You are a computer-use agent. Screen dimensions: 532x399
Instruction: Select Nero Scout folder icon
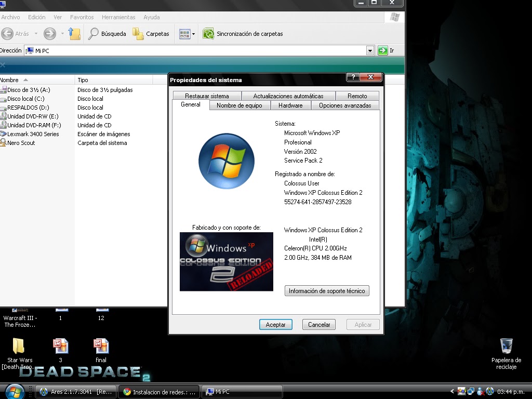click(x=4, y=142)
